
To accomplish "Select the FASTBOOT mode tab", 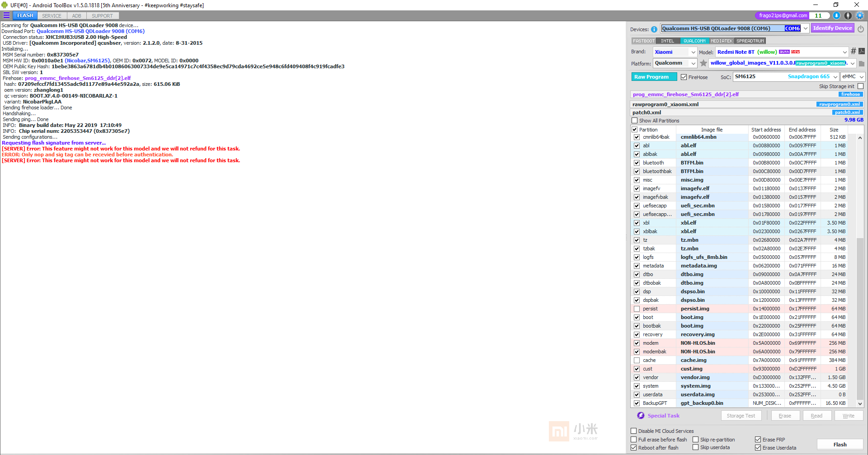I will point(644,41).
